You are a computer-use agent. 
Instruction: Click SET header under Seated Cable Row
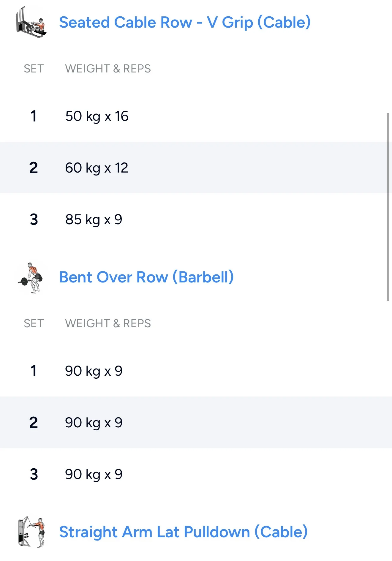pyautogui.click(x=34, y=69)
